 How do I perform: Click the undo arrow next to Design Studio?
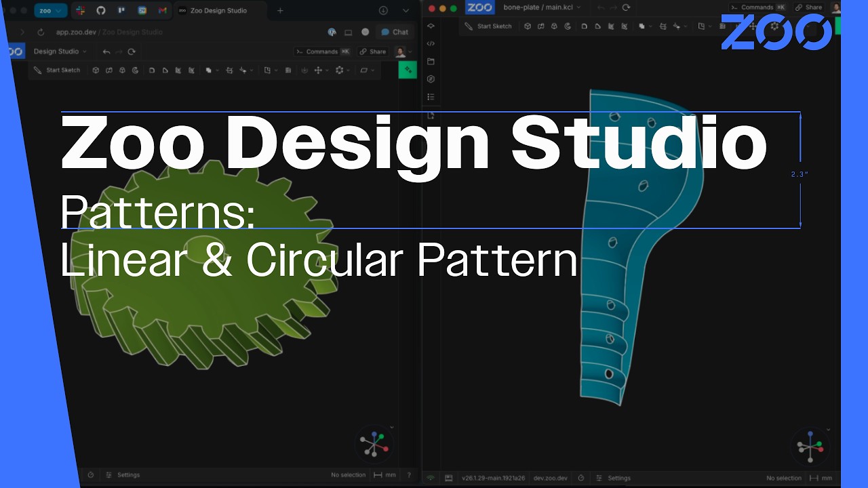click(x=106, y=52)
